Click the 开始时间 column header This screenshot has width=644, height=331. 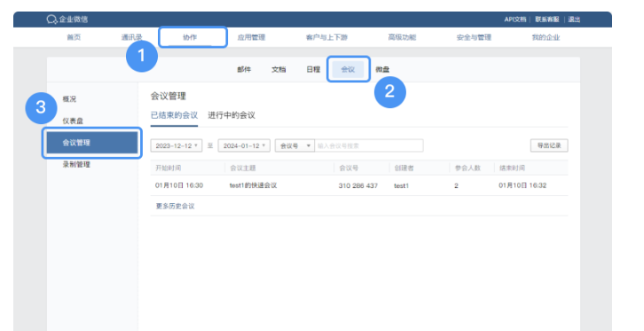(168, 168)
